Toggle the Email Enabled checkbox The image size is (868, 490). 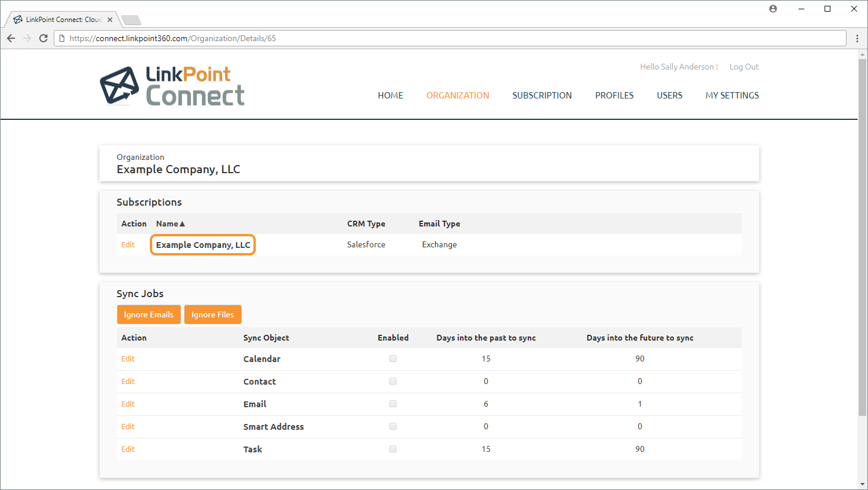point(393,404)
